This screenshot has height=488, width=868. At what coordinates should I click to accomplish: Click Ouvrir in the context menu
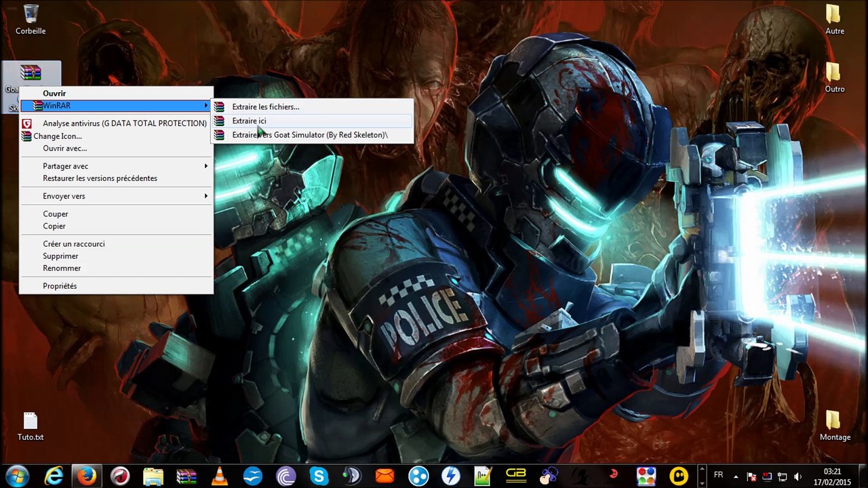pos(116,94)
